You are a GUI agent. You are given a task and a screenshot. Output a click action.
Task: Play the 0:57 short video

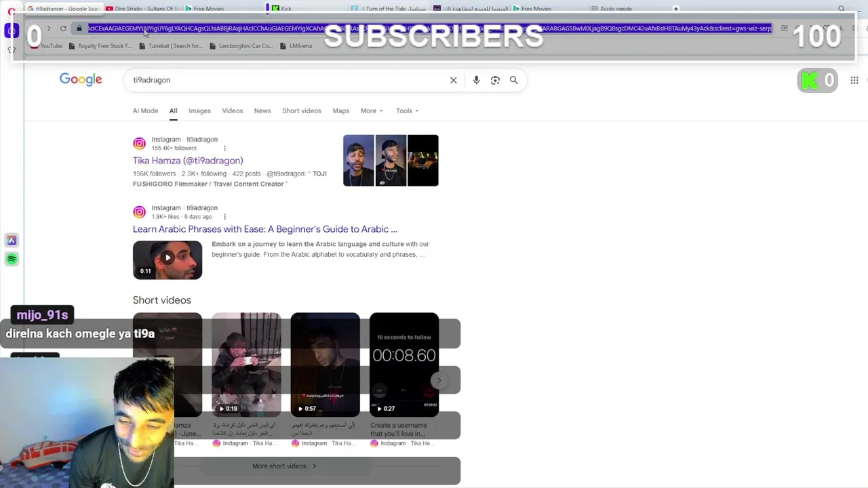pyautogui.click(x=325, y=364)
